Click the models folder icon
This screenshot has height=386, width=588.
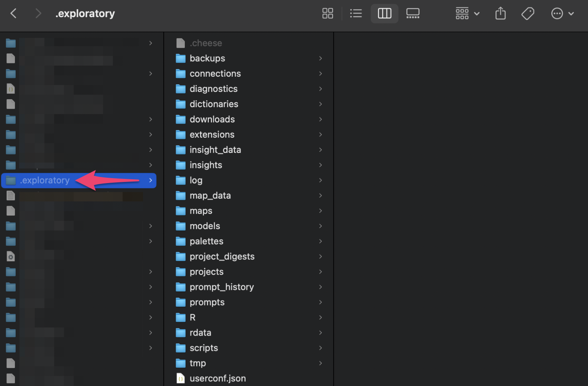click(181, 226)
